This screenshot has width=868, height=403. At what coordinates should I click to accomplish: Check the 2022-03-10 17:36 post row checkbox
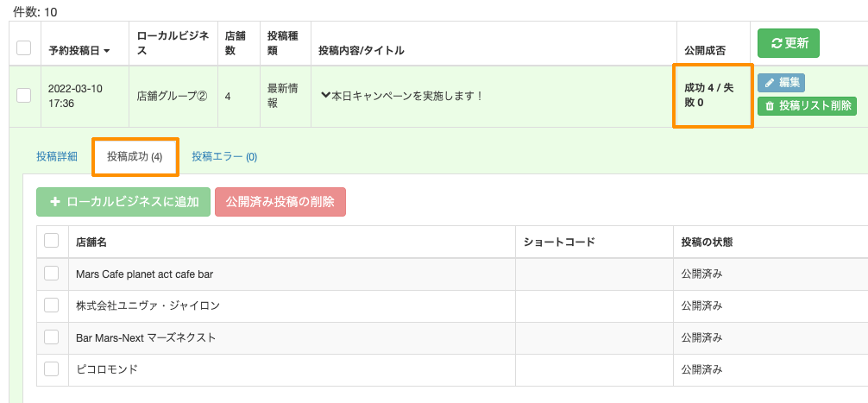pyautogui.click(x=24, y=96)
